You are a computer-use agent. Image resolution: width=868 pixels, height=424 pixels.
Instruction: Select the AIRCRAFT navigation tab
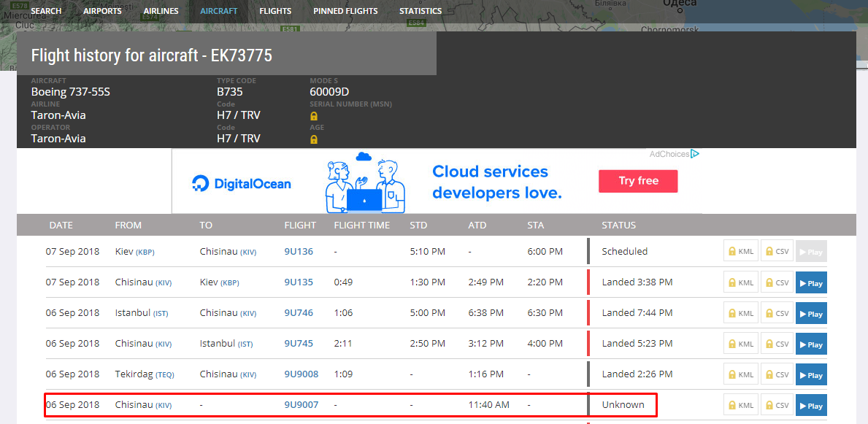(x=219, y=11)
